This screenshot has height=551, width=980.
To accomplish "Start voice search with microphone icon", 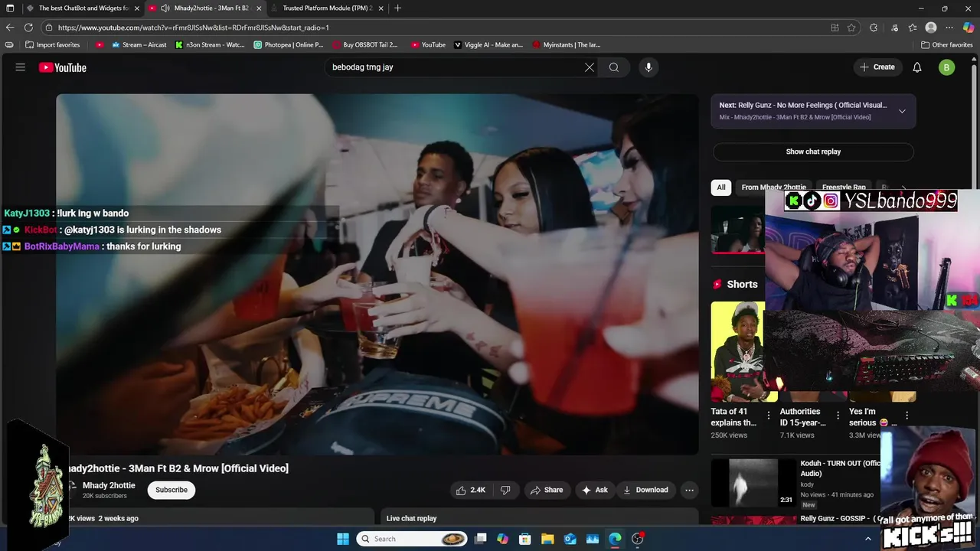I will [648, 67].
